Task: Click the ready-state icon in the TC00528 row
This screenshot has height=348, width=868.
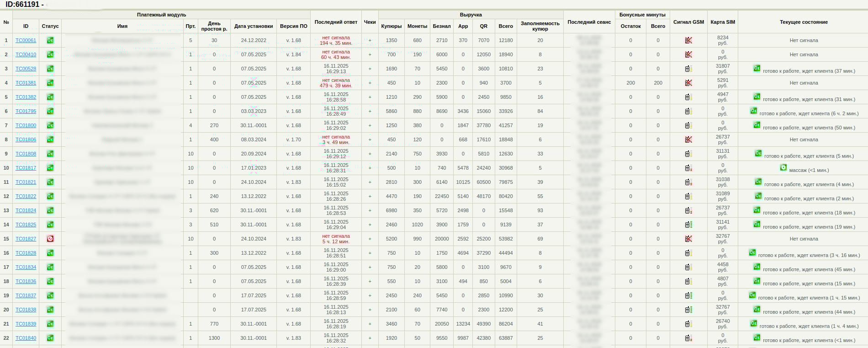Action: 757,69
